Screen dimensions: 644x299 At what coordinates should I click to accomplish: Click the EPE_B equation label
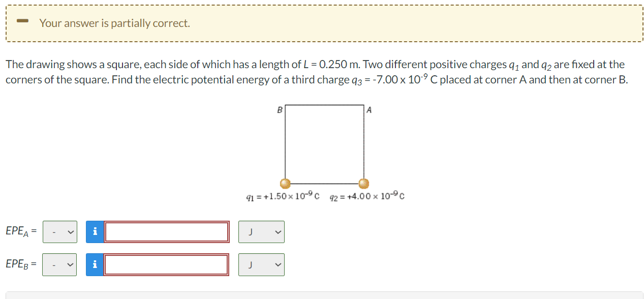click(x=19, y=264)
